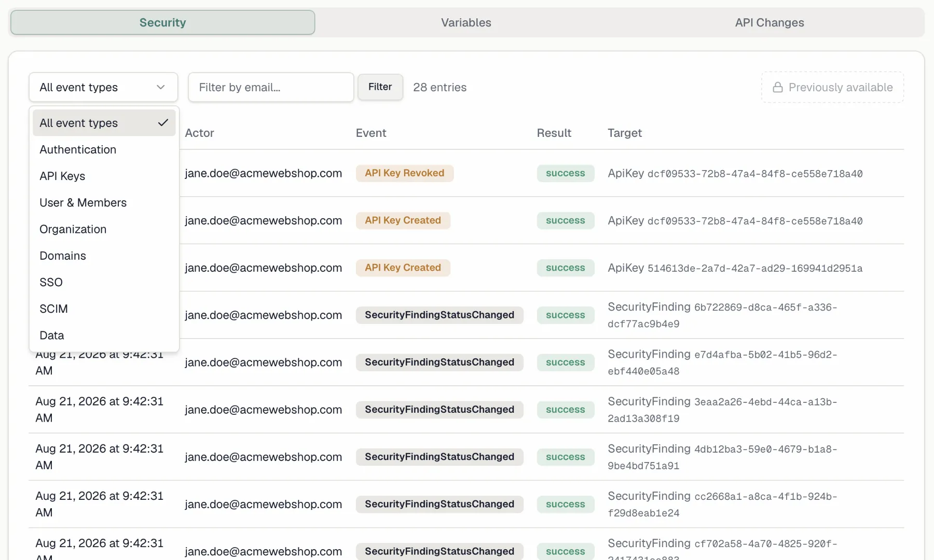The height and width of the screenshot is (560, 934).
Task: Click the checkmark icon in the dropdown list
Action: (163, 123)
